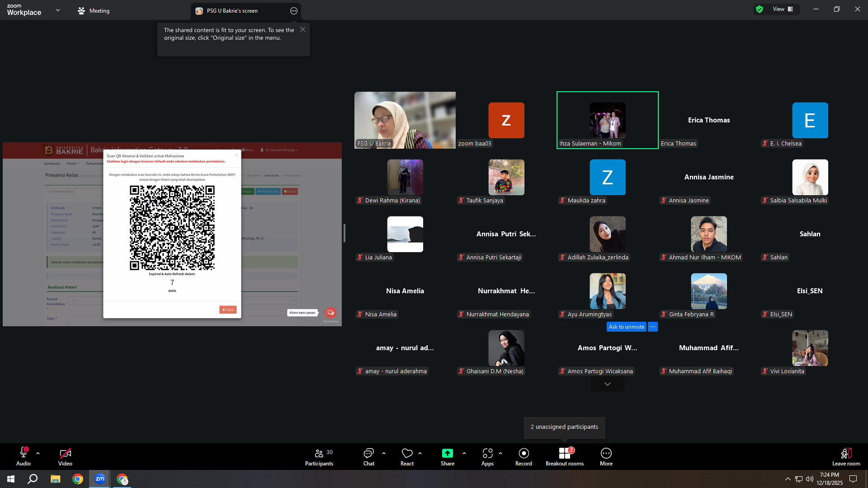The width and height of the screenshot is (868, 488).
Task: Click Erica Thomas participant name tile
Action: click(709, 120)
